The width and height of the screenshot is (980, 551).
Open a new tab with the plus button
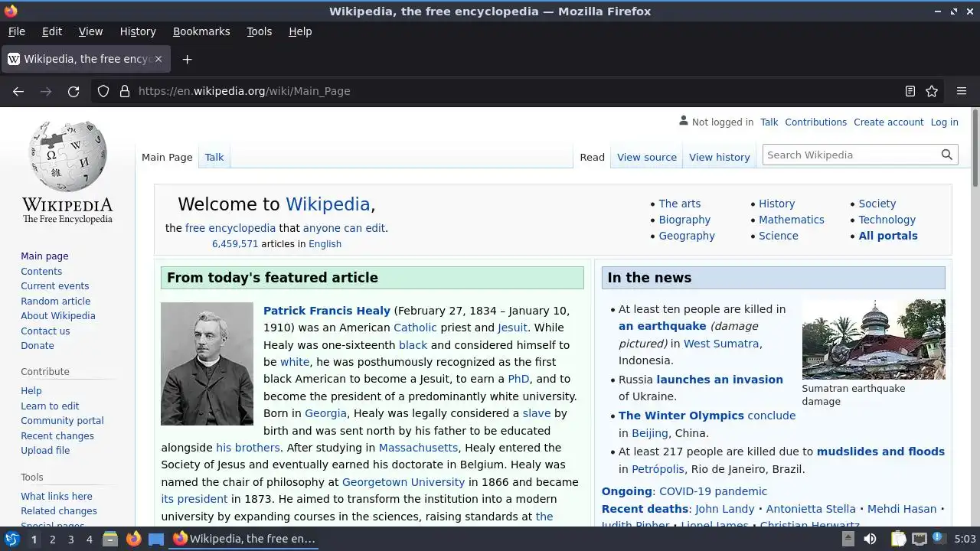(x=187, y=59)
